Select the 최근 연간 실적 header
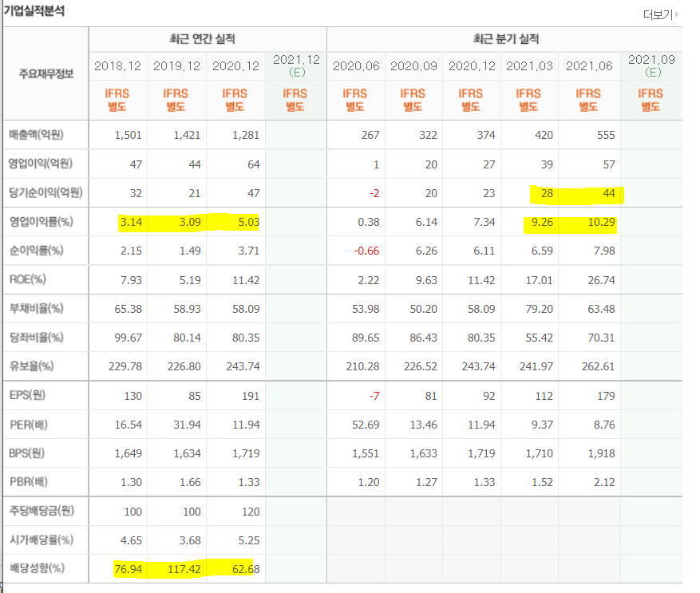 202,39
